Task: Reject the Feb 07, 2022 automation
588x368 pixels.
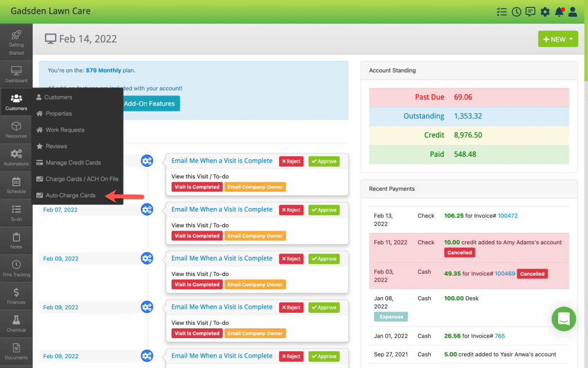Action: (x=291, y=210)
